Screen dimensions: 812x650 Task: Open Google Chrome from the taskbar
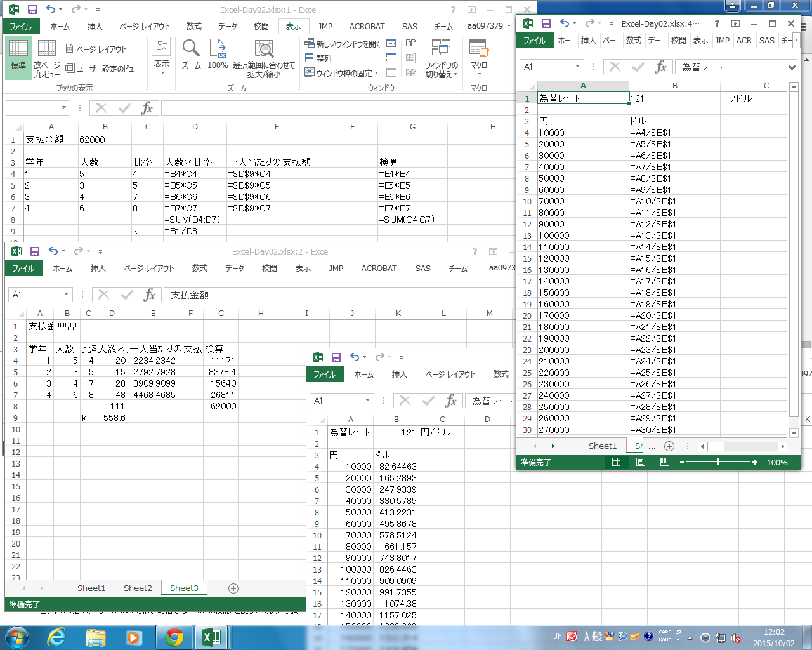(174, 637)
